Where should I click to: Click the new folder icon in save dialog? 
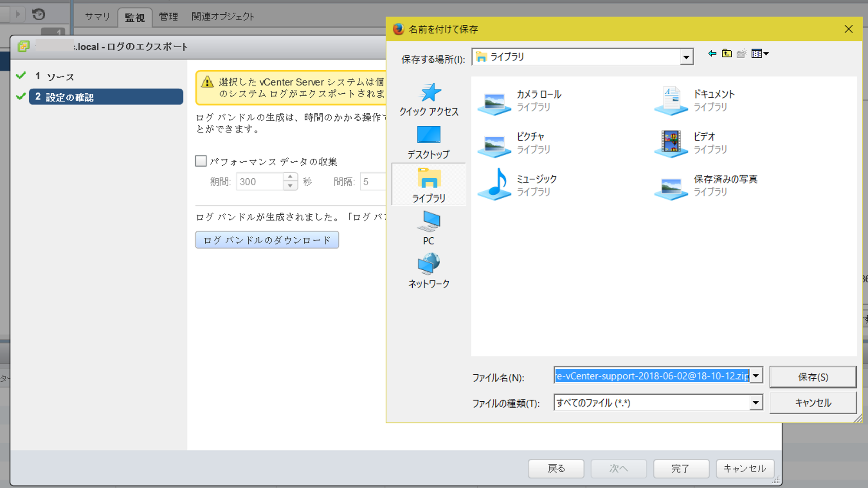tap(742, 53)
